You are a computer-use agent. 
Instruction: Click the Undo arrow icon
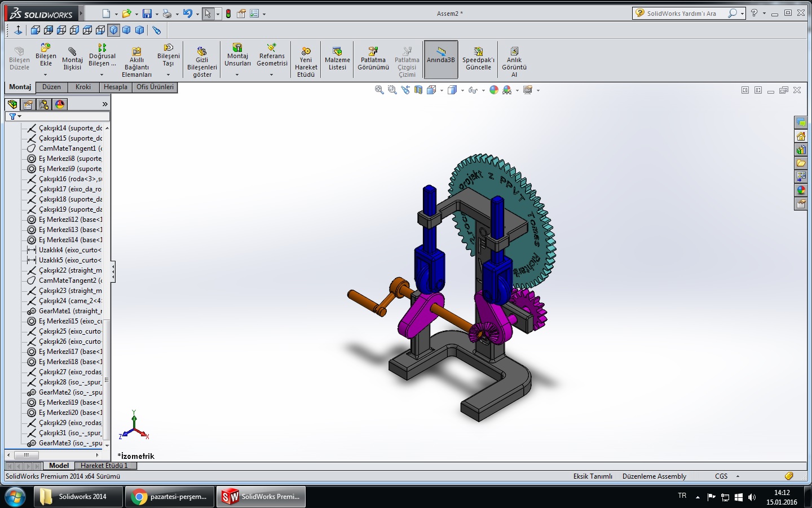(x=188, y=14)
